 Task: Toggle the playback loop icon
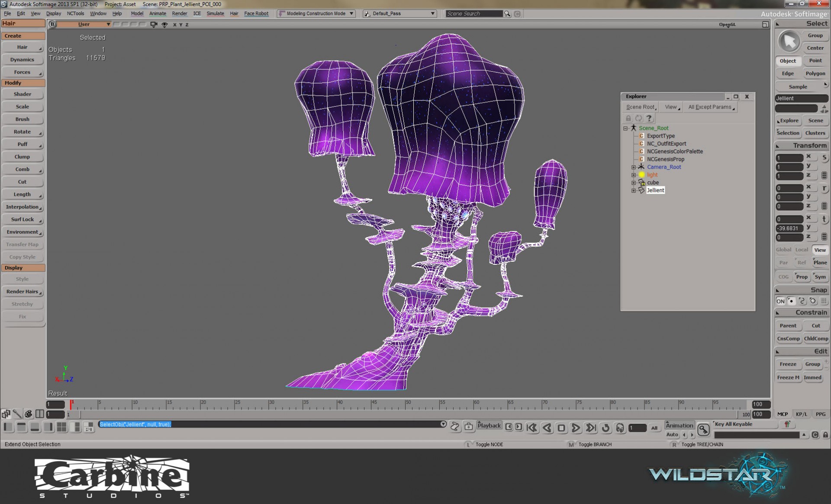[606, 428]
